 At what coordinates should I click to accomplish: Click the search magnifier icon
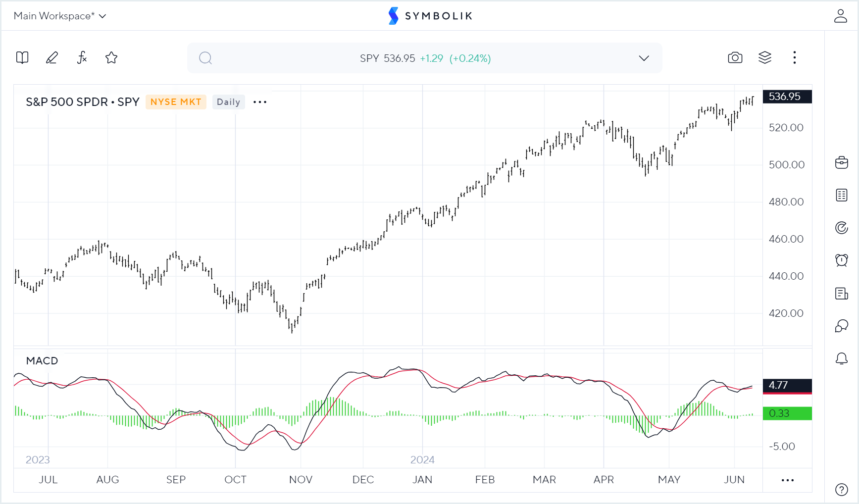[205, 58]
